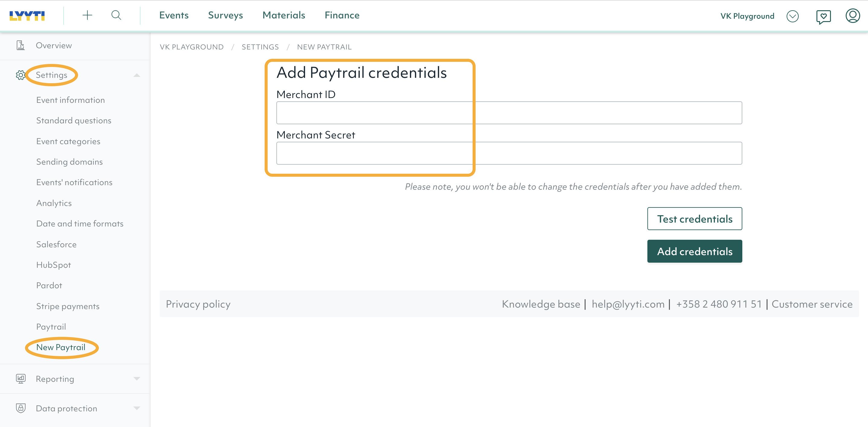Click the credentials change note text

(573, 186)
